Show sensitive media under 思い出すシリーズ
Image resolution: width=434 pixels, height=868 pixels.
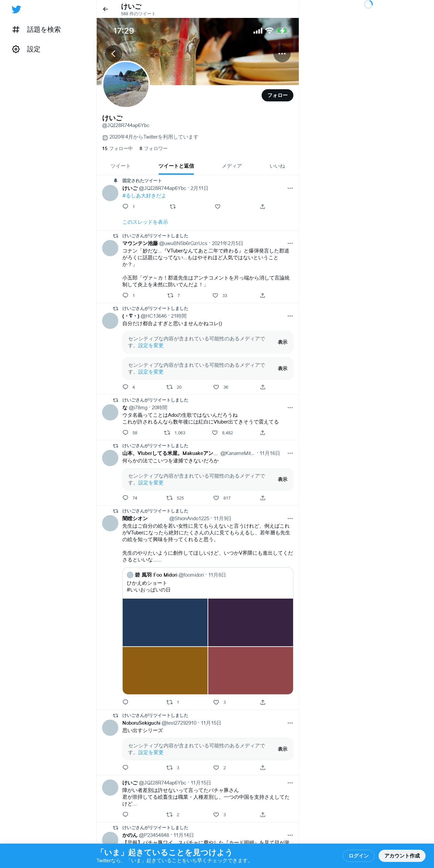pos(283,749)
